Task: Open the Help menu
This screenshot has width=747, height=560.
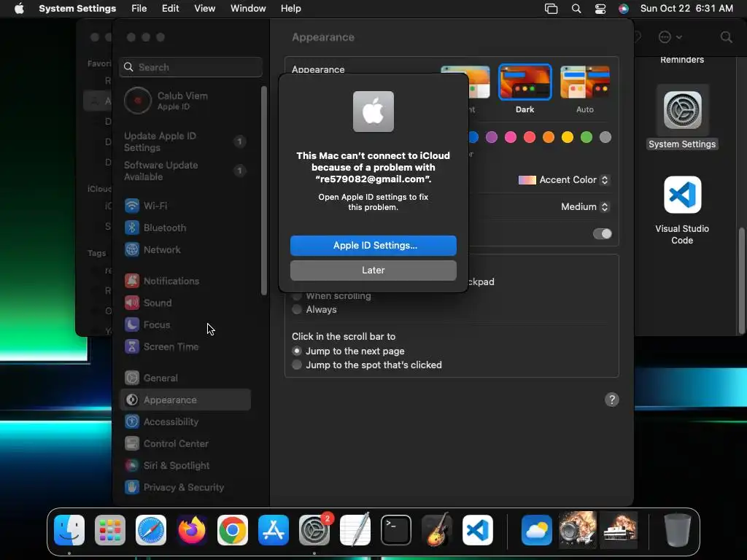Action: pos(290,9)
